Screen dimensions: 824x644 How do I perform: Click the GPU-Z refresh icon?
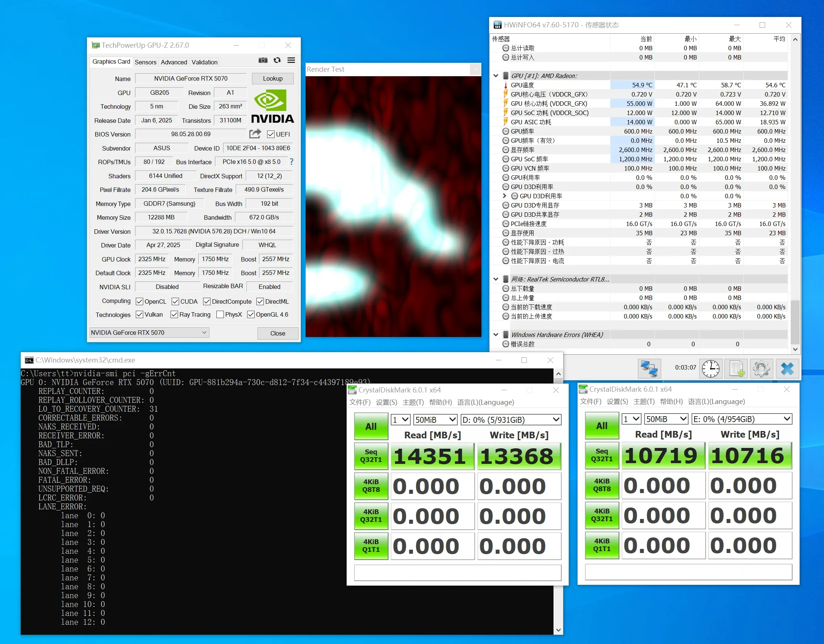pyautogui.click(x=277, y=60)
